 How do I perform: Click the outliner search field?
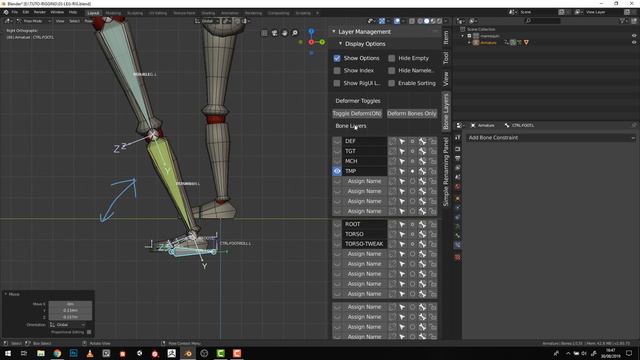click(x=543, y=20)
